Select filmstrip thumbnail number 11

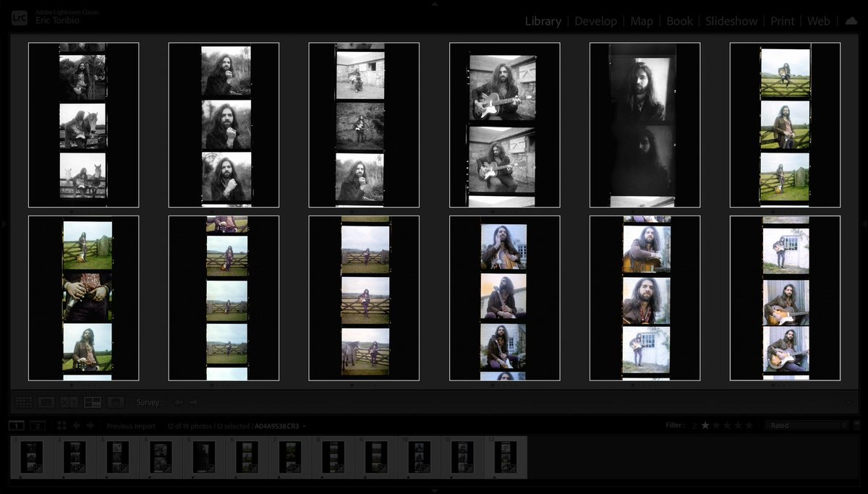[462, 457]
